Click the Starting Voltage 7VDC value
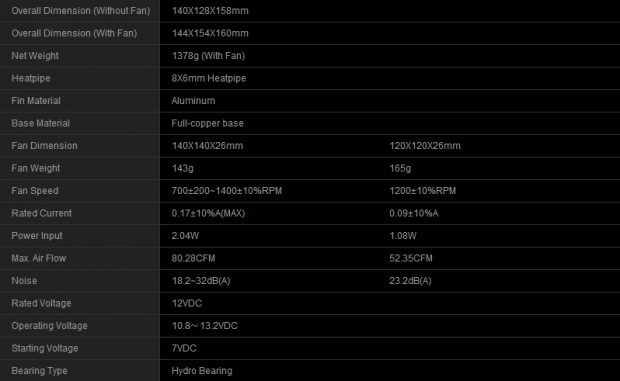 click(x=184, y=349)
